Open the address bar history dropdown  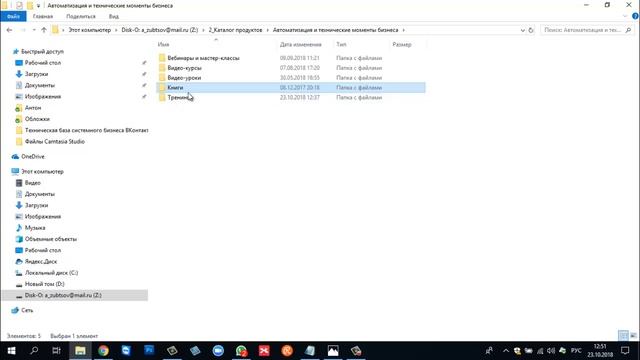coord(522,30)
